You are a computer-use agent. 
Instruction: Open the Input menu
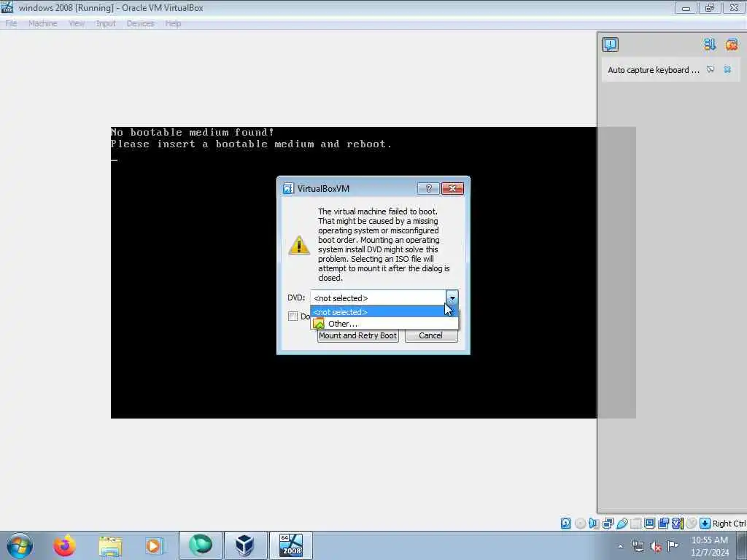pos(106,23)
